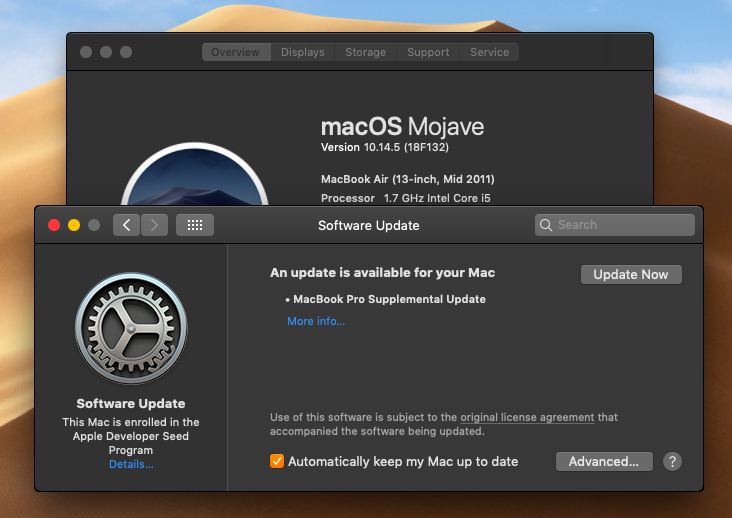Viewport: 732px width, 518px height.
Task: Close the Software Update window with red button
Action: pyautogui.click(x=54, y=225)
